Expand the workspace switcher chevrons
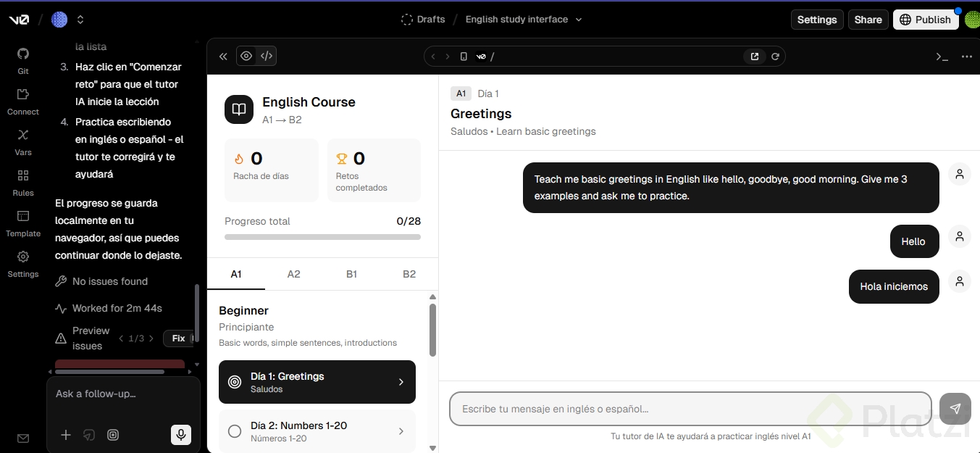Viewport: 980px width, 453px height. click(80, 20)
